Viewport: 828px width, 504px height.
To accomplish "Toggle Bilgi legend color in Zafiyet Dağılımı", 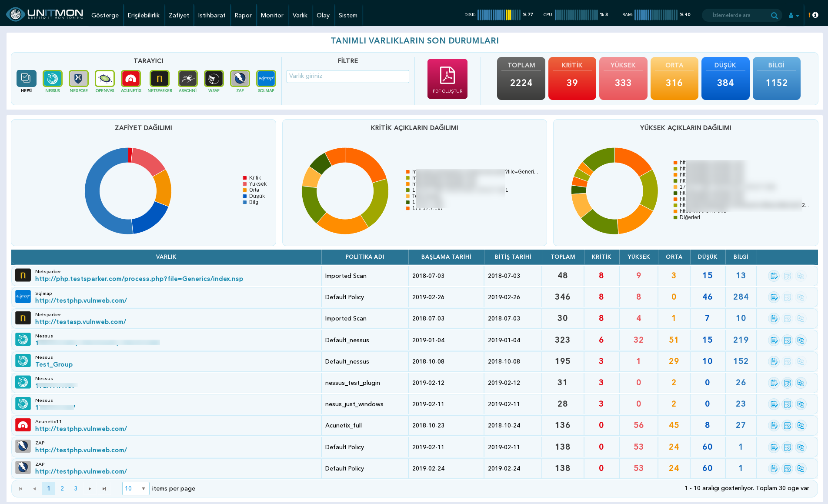I will point(245,202).
